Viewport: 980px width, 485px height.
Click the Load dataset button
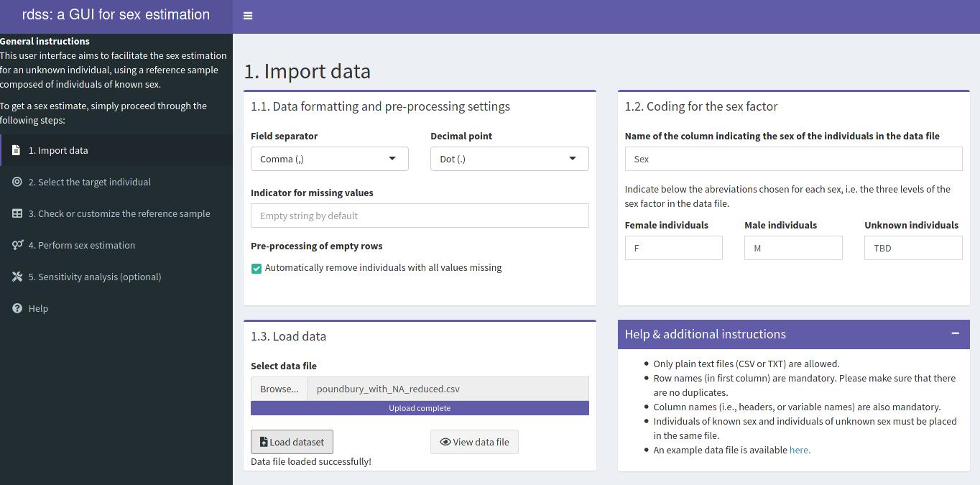(x=292, y=442)
